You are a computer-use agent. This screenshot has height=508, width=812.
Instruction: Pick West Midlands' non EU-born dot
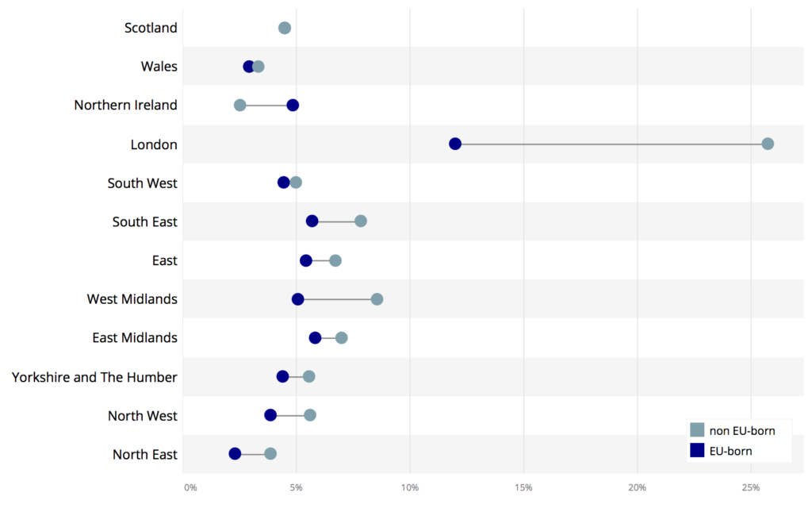[x=377, y=299]
